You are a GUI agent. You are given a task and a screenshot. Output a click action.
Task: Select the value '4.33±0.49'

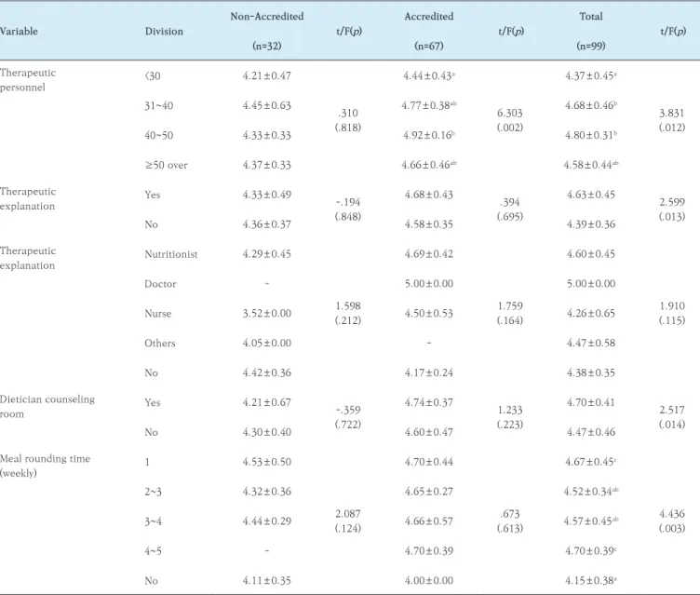pyautogui.click(x=267, y=195)
